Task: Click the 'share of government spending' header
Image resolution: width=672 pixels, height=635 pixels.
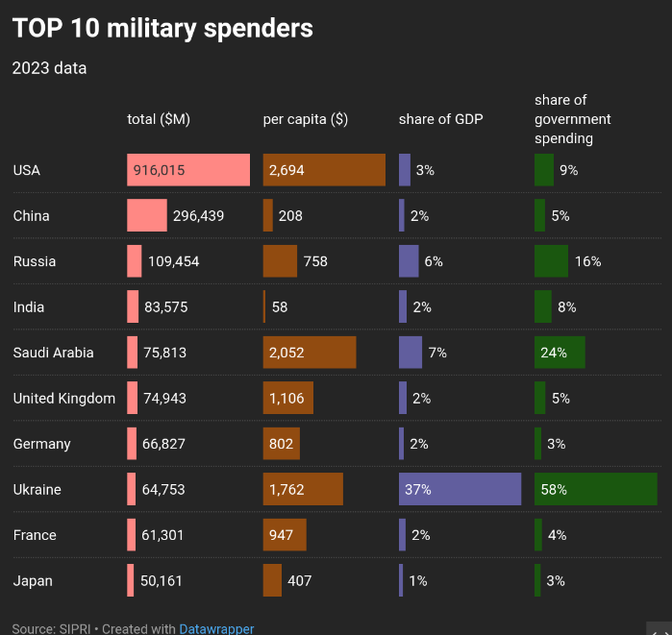Action: click(x=572, y=119)
